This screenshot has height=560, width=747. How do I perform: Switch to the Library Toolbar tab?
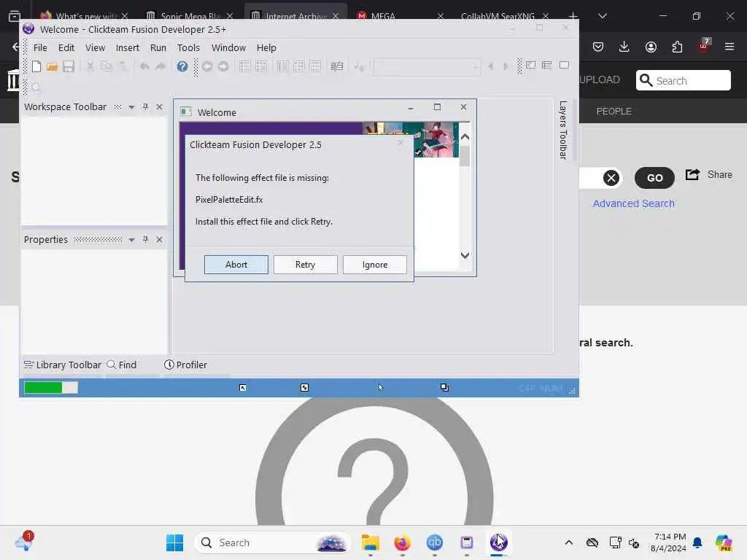pyautogui.click(x=63, y=365)
